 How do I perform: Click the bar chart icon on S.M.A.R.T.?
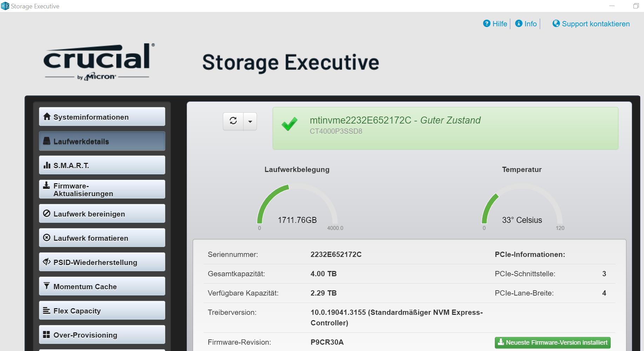pyautogui.click(x=47, y=165)
